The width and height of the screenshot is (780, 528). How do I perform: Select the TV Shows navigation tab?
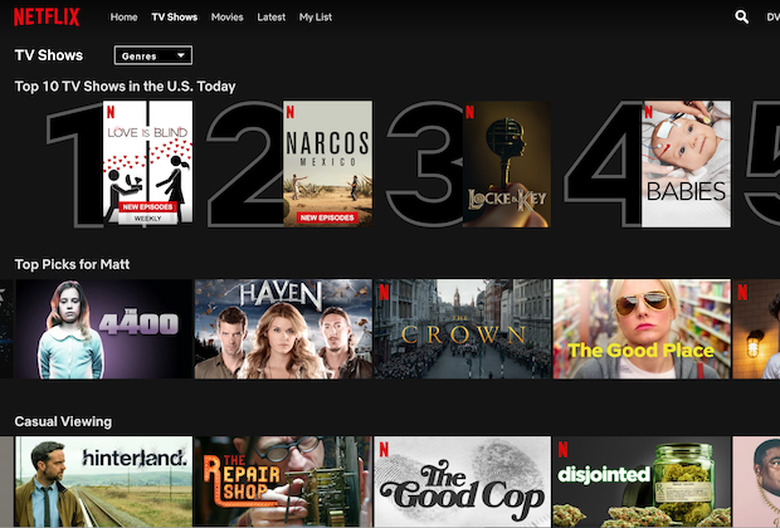(174, 17)
